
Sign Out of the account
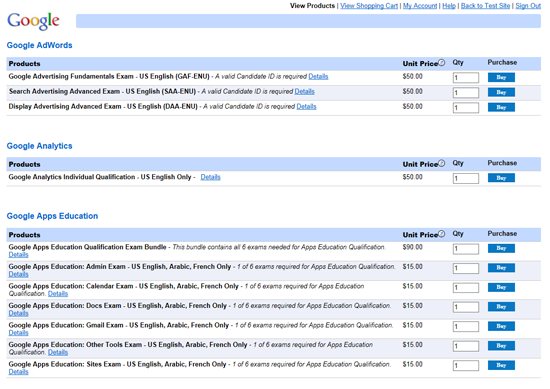(x=528, y=6)
